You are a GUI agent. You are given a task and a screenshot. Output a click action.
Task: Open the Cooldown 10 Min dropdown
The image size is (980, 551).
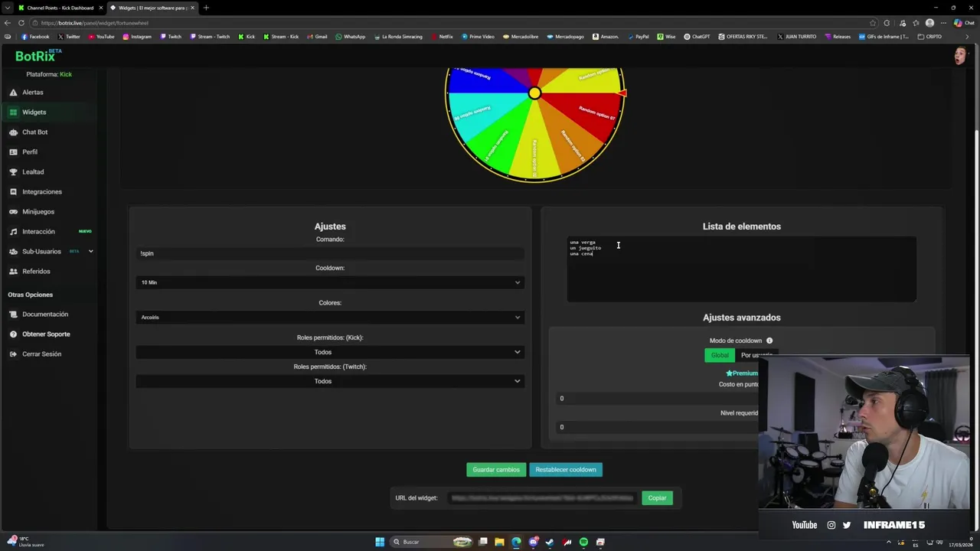tap(330, 282)
